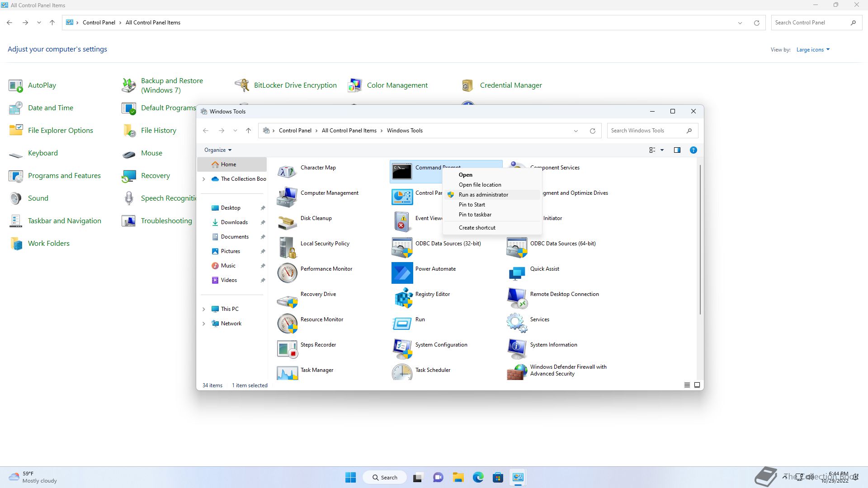Viewport: 868px width, 488px height.
Task: Click the Windows Tools vertical scrollbar
Action: tap(700, 239)
